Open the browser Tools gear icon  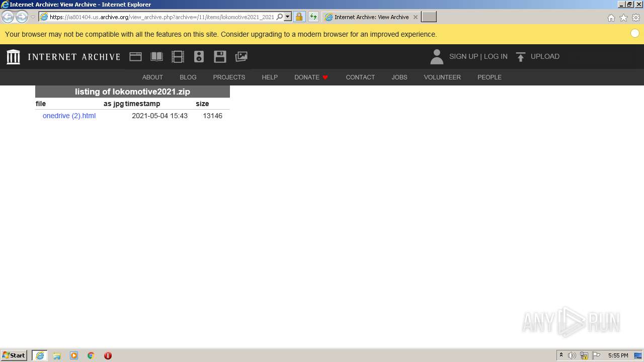click(x=636, y=18)
